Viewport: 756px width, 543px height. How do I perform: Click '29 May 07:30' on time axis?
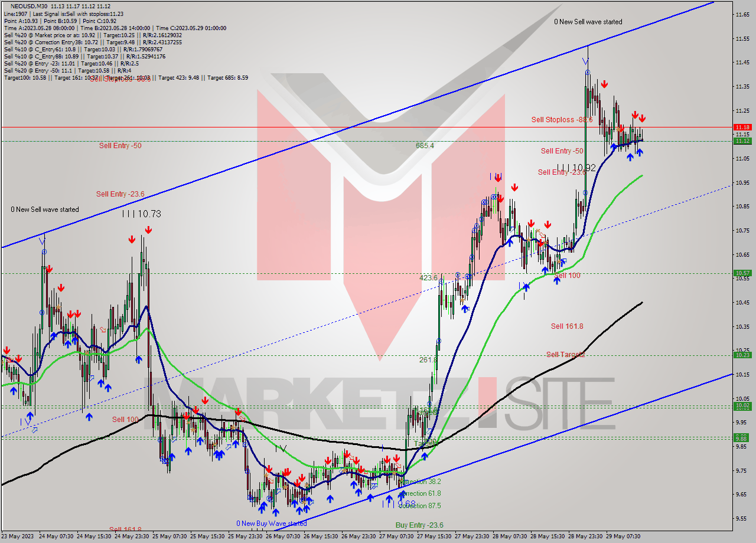pos(624,537)
